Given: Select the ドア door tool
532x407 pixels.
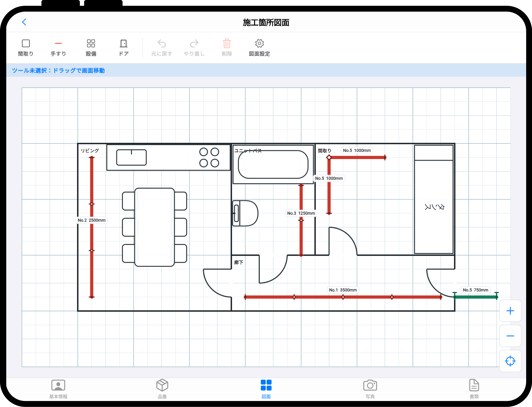Looking at the screenshot, I should 124,48.
